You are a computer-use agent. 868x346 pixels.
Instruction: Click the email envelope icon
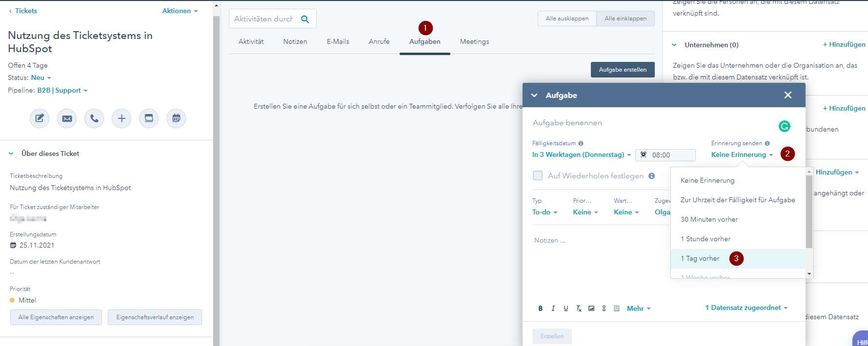(x=67, y=118)
